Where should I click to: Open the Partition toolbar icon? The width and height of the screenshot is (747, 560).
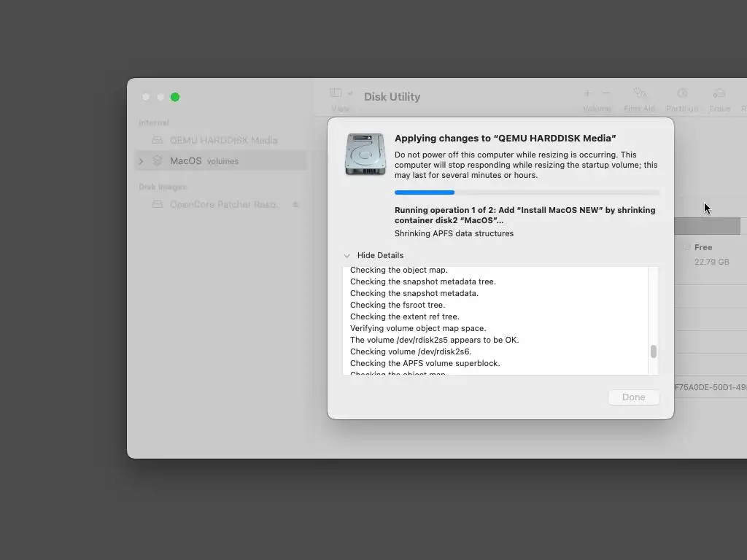(x=682, y=93)
